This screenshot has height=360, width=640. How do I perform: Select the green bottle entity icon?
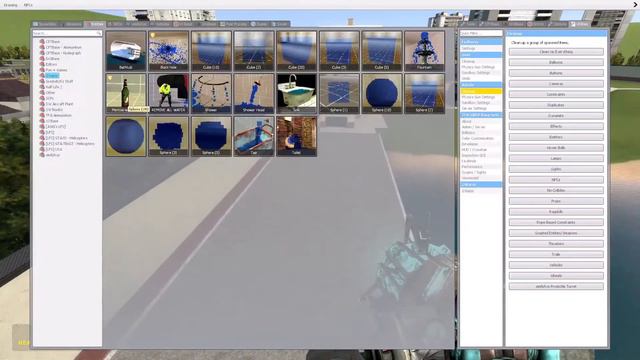[126, 93]
